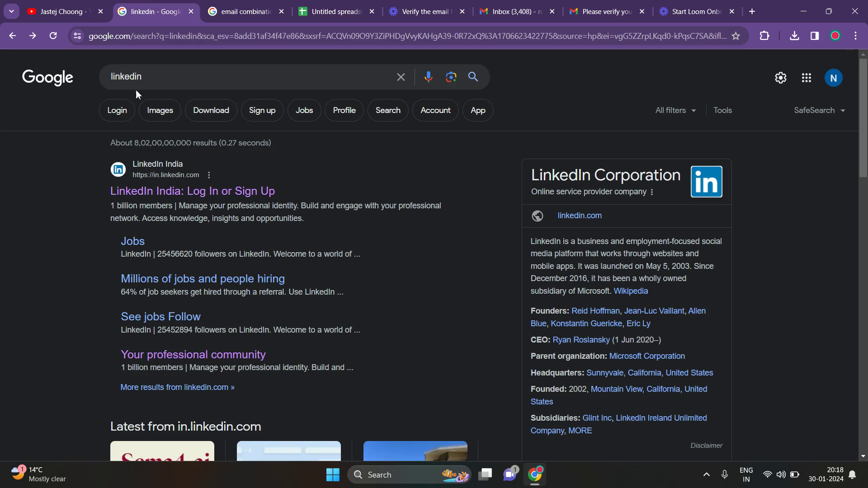Open the Windows Start menu
The height and width of the screenshot is (488, 868).
click(x=332, y=474)
